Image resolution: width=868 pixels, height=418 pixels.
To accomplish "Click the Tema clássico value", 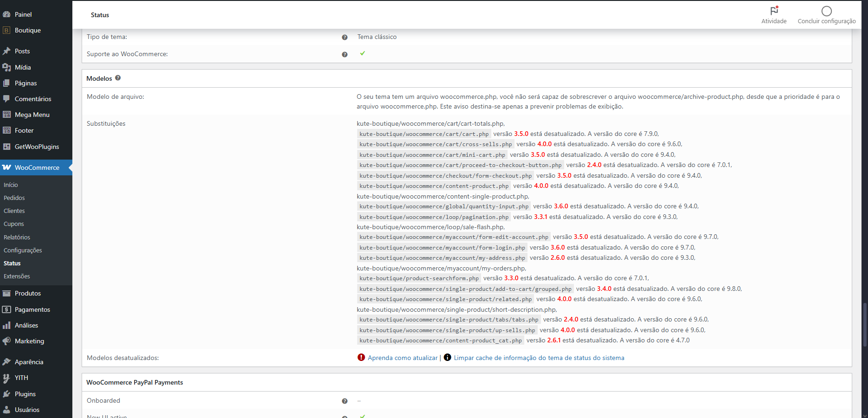I will pyautogui.click(x=377, y=37).
